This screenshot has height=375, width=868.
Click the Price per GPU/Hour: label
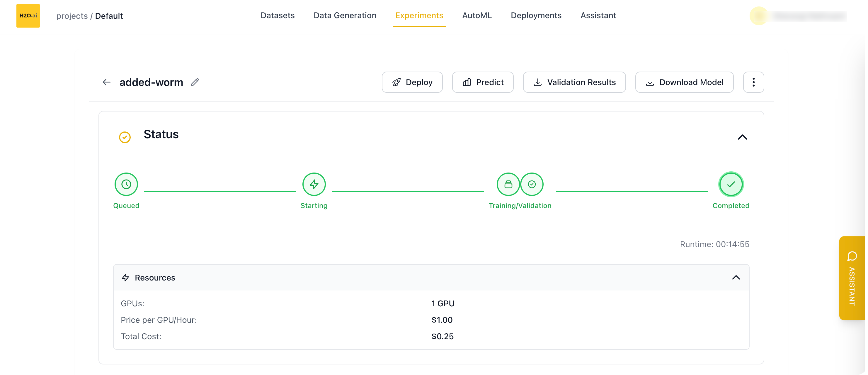pos(159,320)
